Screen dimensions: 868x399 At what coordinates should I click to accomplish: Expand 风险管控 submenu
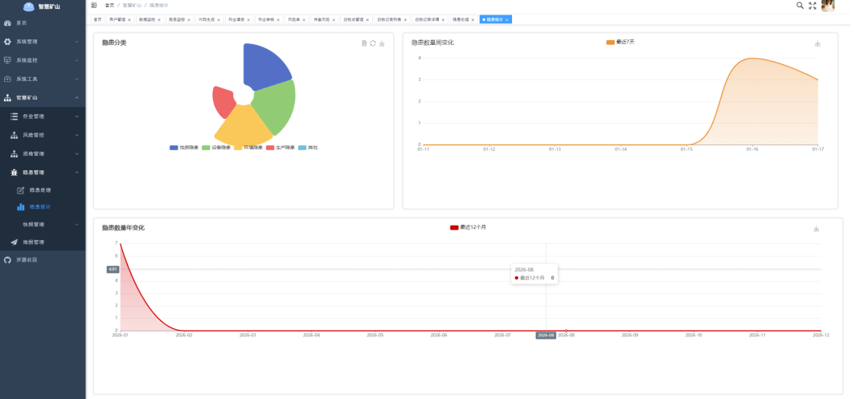[x=43, y=135]
